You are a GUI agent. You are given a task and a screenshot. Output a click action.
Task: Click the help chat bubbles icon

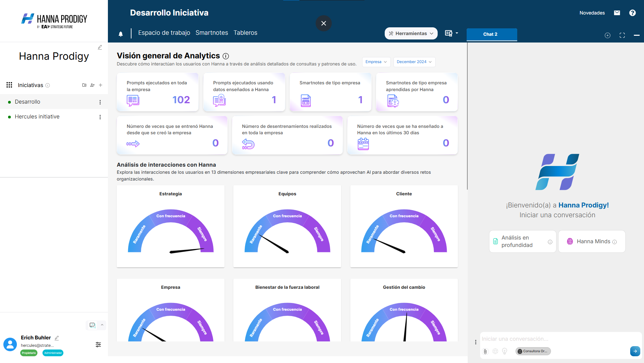92,325
